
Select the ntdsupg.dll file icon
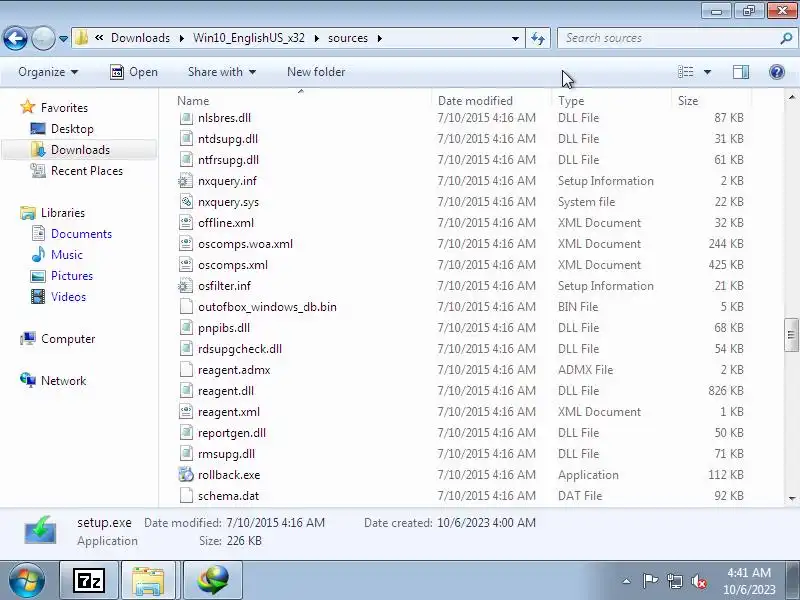186,139
